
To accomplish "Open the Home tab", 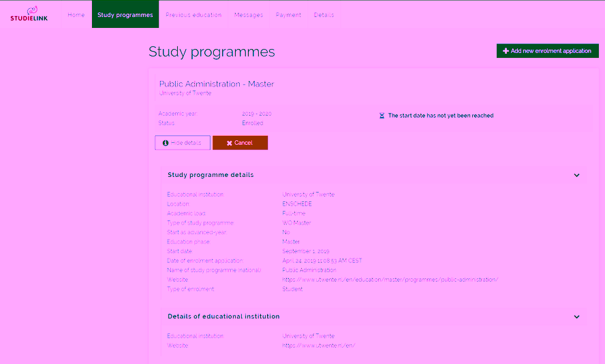I will click(76, 15).
